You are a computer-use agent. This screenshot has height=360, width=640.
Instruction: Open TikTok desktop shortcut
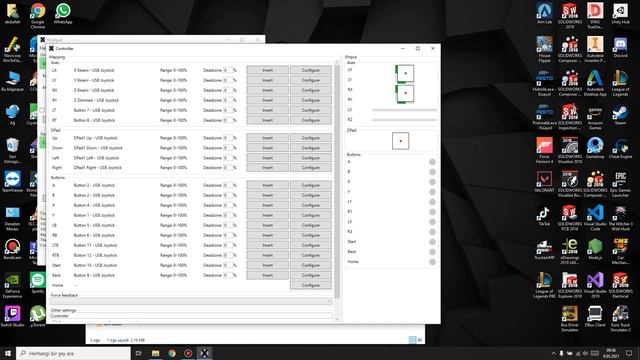click(x=544, y=216)
